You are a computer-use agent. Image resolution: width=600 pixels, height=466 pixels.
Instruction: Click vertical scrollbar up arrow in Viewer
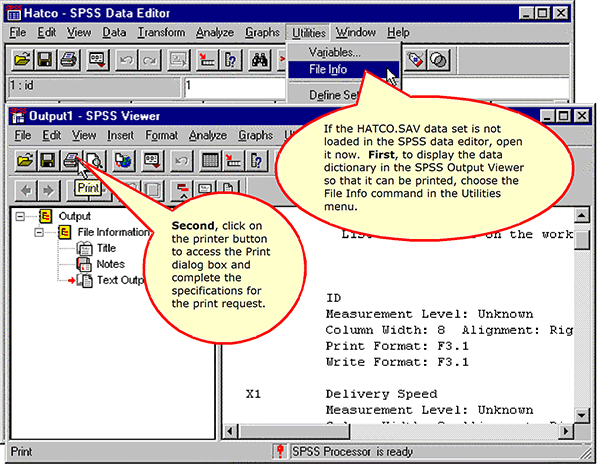pyautogui.click(x=581, y=216)
